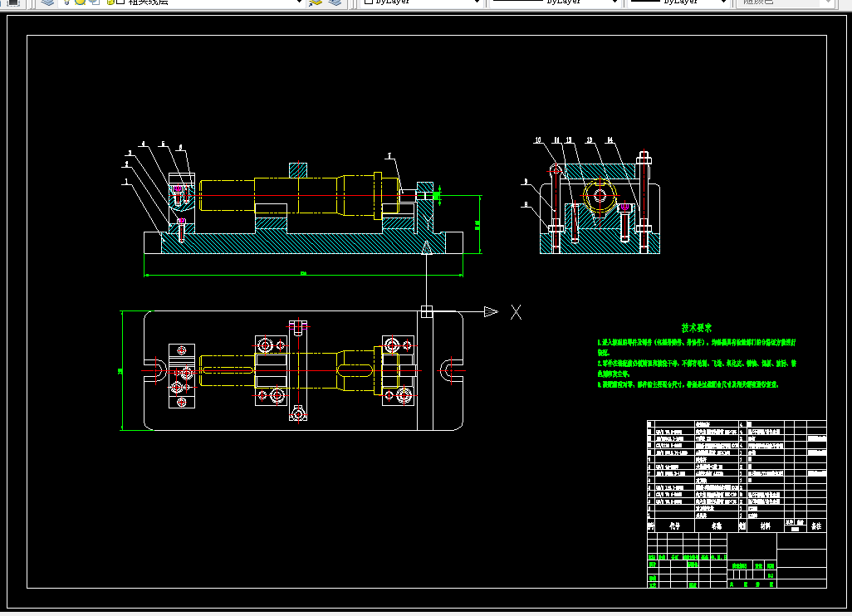Select the 名称 column header in parts list
This screenshot has height=616, width=852.
717,526
